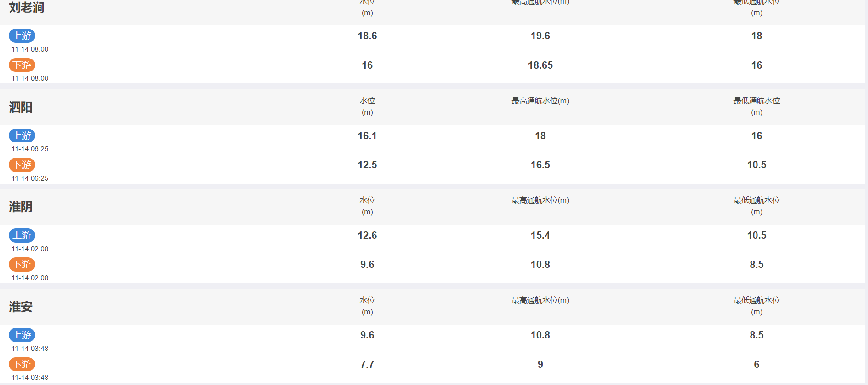
Task: Click the 刘老涧 上游 blue badge
Action: click(22, 36)
